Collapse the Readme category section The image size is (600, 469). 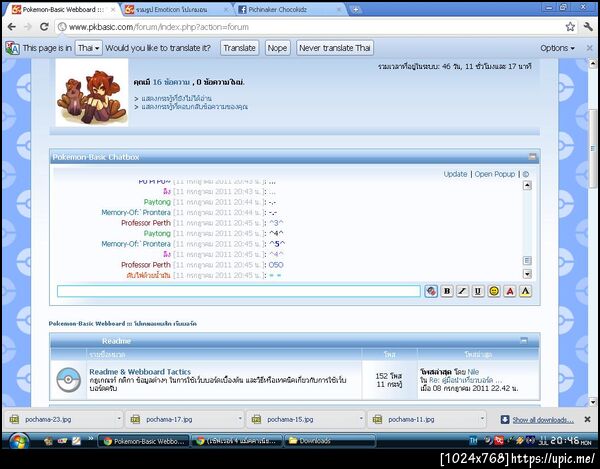[x=524, y=340]
